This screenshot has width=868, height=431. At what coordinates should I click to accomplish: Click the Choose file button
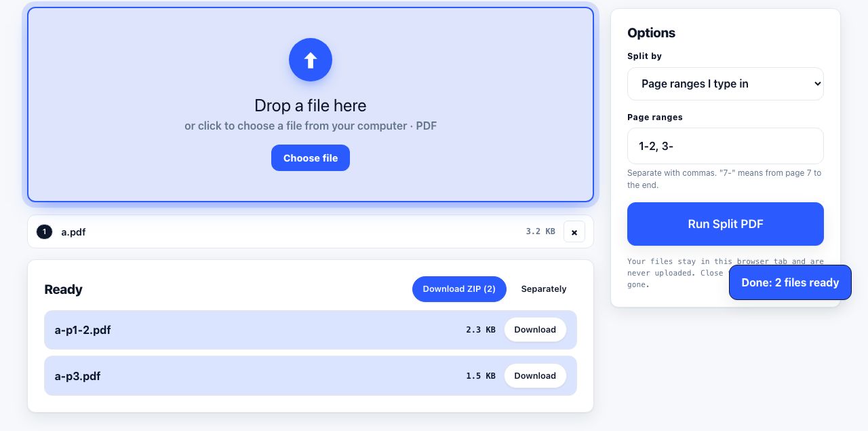pyautogui.click(x=311, y=158)
